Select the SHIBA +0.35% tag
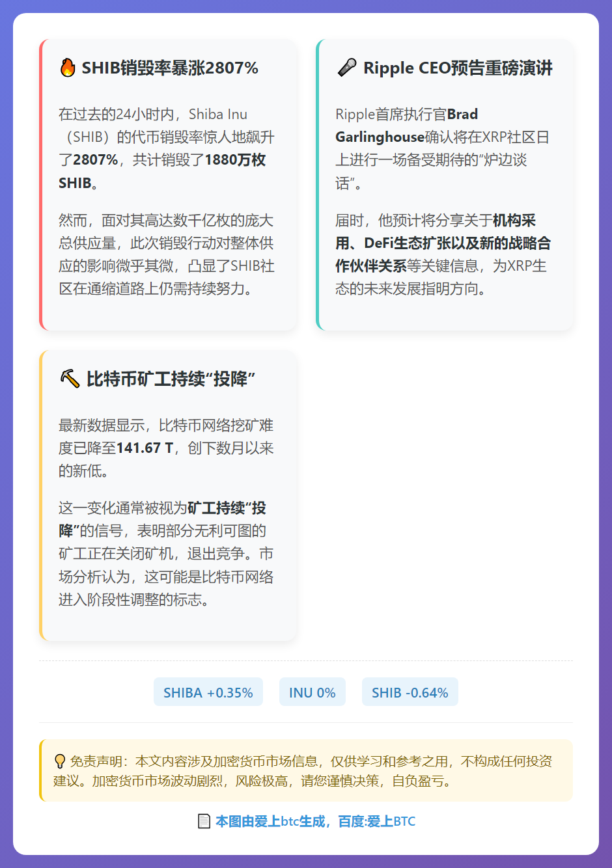This screenshot has width=612, height=868. pos(208,692)
